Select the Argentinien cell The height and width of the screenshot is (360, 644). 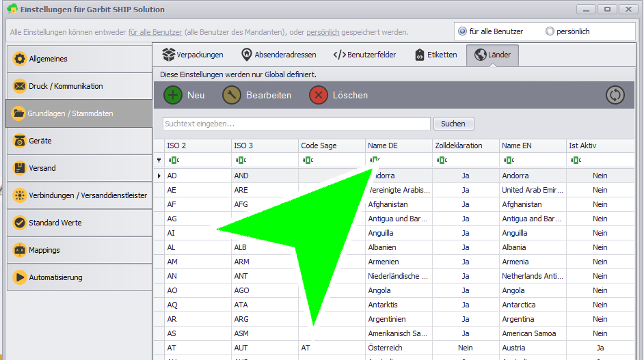pyautogui.click(x=399, y=320)
